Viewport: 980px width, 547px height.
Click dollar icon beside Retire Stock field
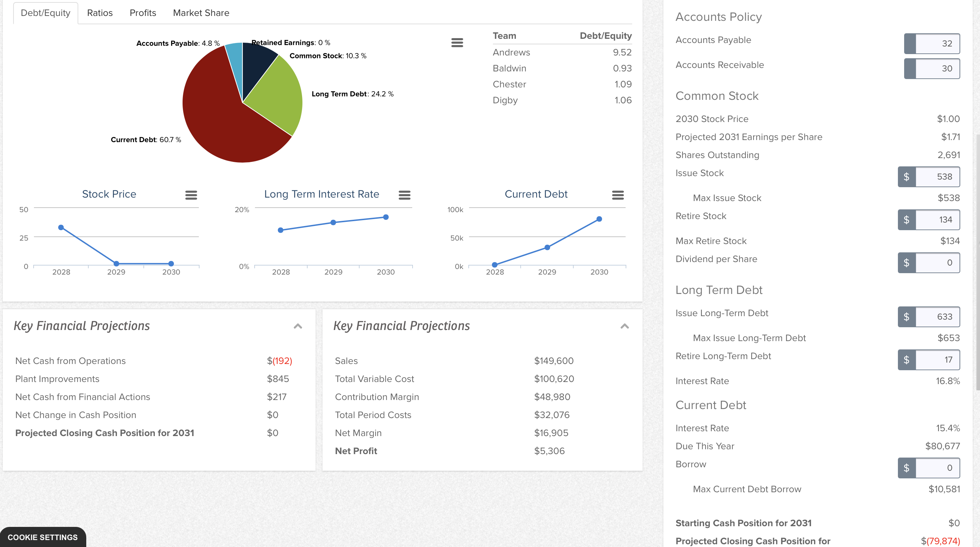(x=907, y=220)
